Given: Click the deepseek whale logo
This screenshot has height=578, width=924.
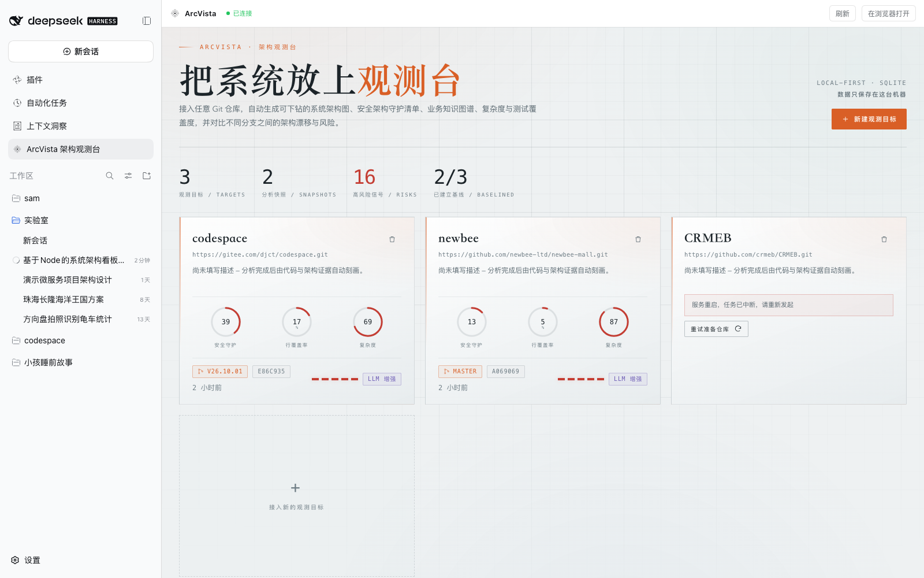Looking at the screenshot, I should pyautogui.click(x=16, y=21).
